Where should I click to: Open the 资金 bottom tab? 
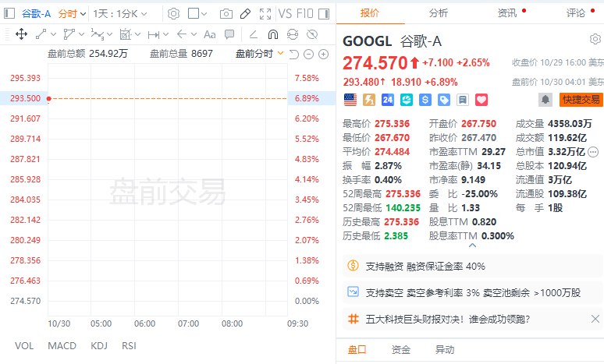401,350
